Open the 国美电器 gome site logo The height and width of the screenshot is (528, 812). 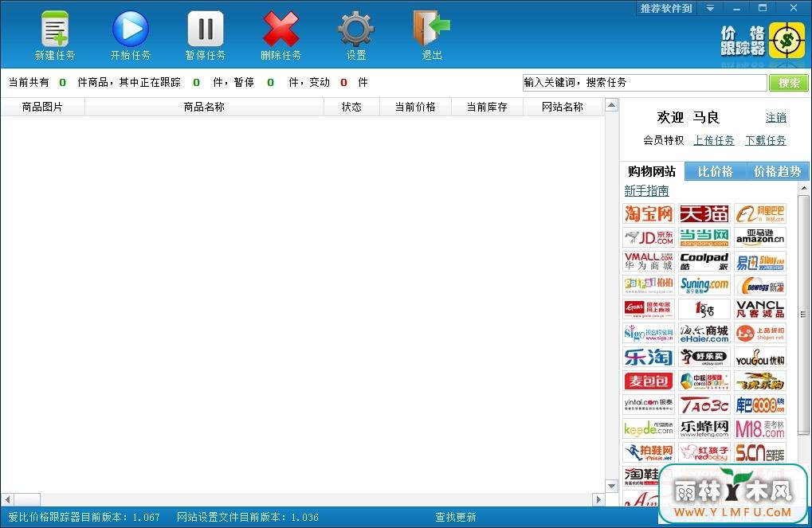pyautogui.click(x=649, y=309)
